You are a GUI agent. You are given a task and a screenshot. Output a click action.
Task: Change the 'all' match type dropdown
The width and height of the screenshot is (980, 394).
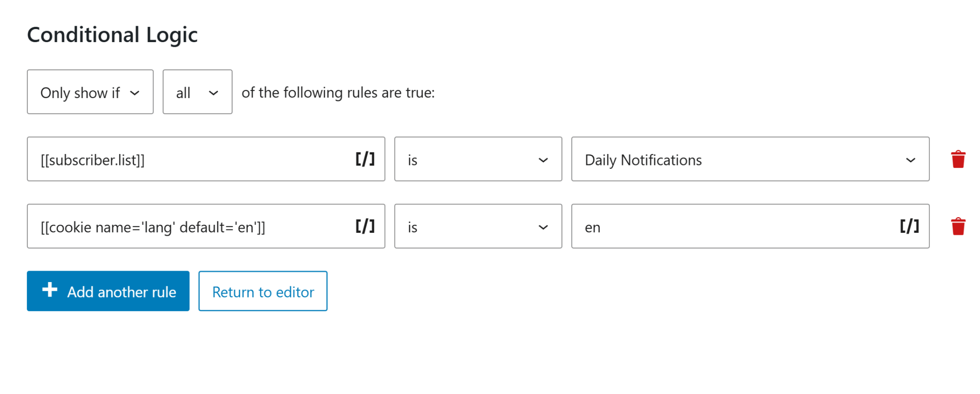(x=196, y=92)
